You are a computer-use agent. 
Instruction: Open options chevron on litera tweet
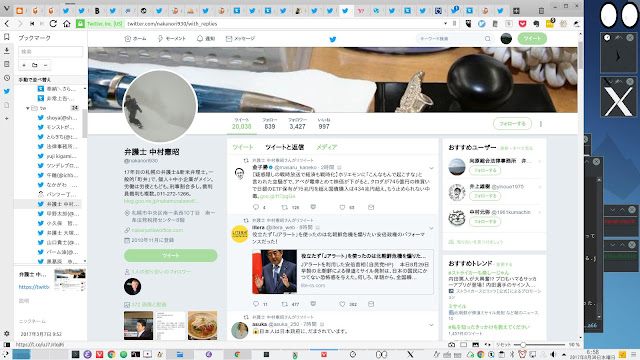[x=431, y=228]
